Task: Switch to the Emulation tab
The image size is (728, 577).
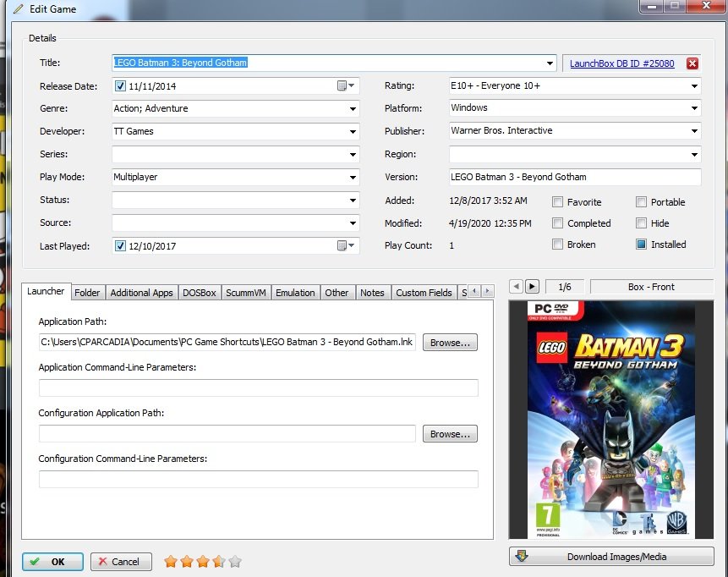Action: click(x=295, y=293)
